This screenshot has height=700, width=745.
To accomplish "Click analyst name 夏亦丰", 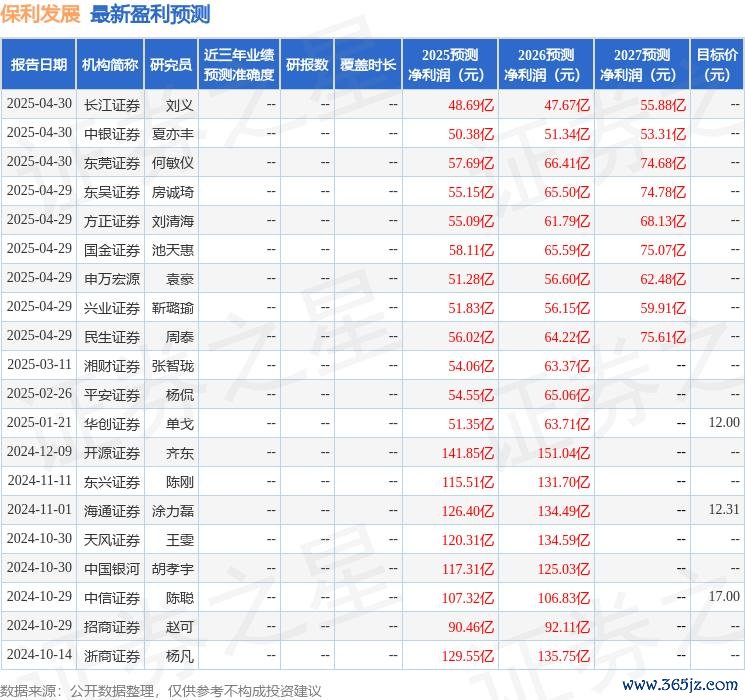I will [x=173, y=134].
